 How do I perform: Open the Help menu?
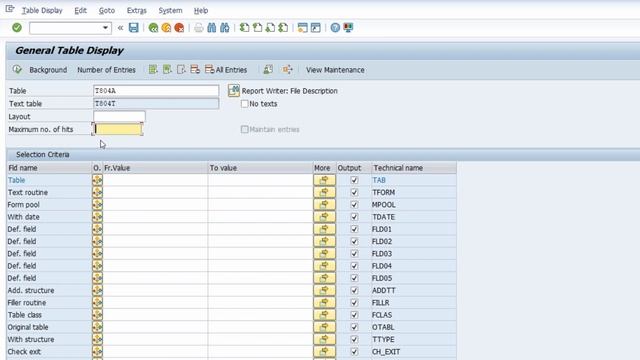tap(201, 11)
